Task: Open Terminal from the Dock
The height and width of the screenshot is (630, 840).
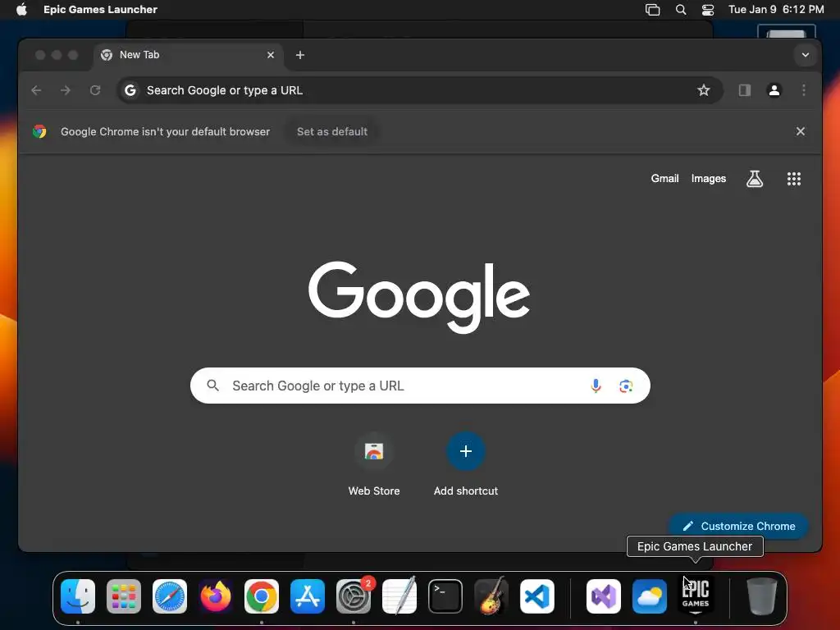Action: (445, 596)
